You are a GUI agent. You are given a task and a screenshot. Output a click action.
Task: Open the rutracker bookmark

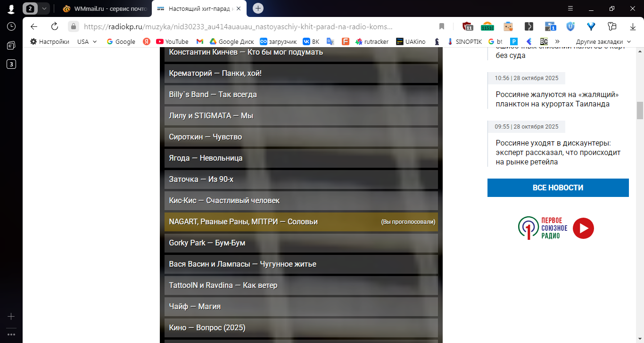click(x=372, y=41)
